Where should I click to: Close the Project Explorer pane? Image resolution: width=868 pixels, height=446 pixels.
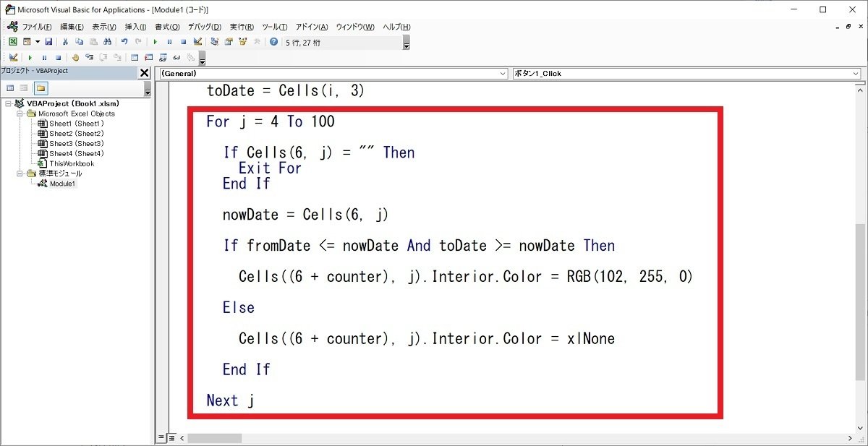tap(144, 72)
